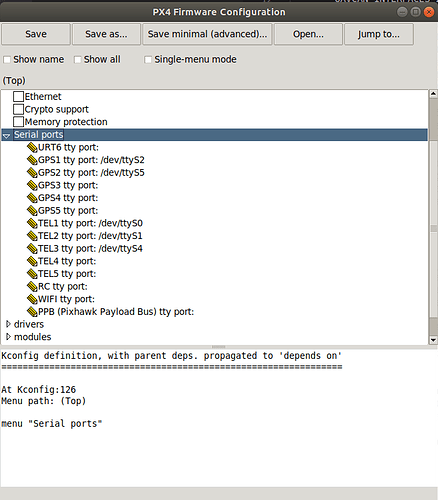
Task: Click the WIFI tty port entry icon
Action: (x=32, y=299)
